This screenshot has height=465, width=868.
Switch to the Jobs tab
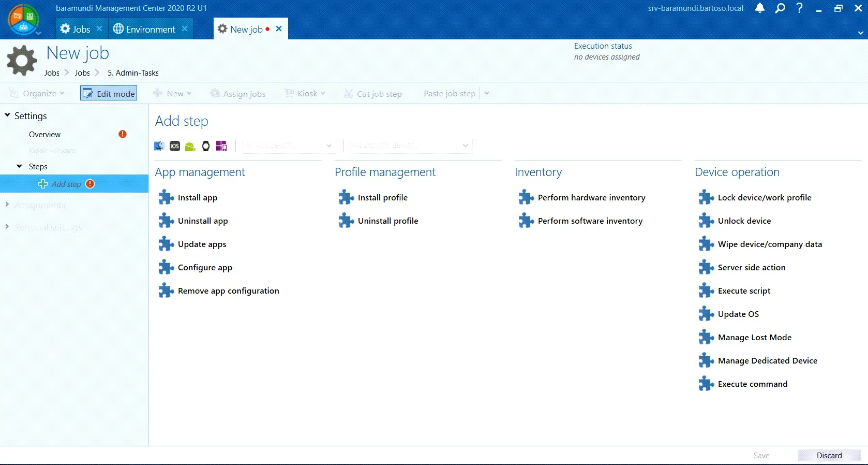76,29
